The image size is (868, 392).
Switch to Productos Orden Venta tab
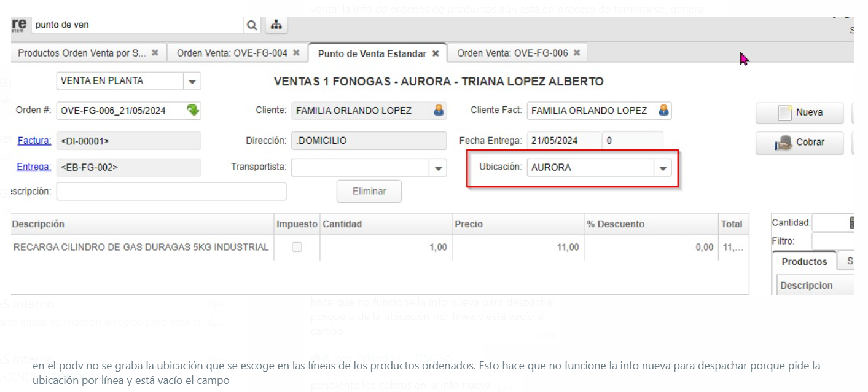coord(82,53)
